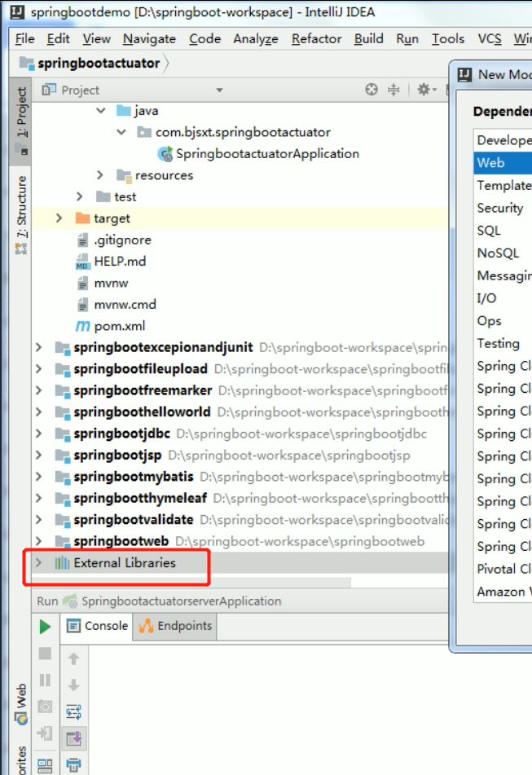Select the mvnw.cmd file
This screenshot has height=775, width=532.
point(125,304)
